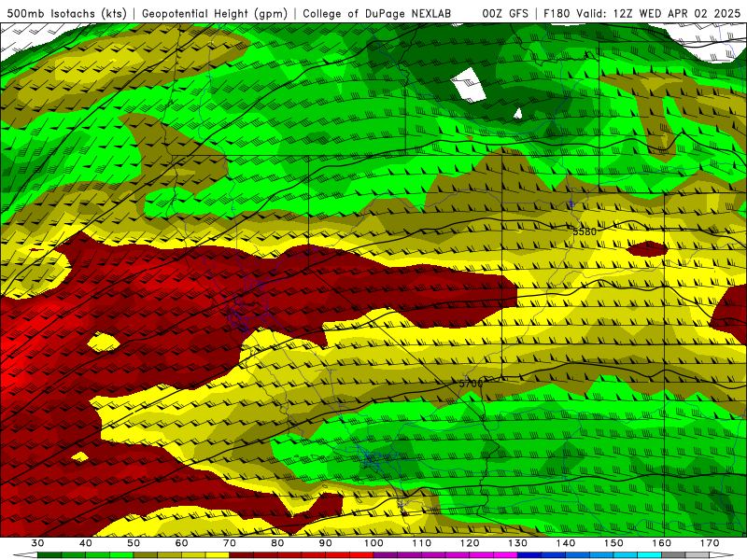This screenshot has height=560, width=747.
Task: Click the '100' colorbar value label
Action: 373,543
